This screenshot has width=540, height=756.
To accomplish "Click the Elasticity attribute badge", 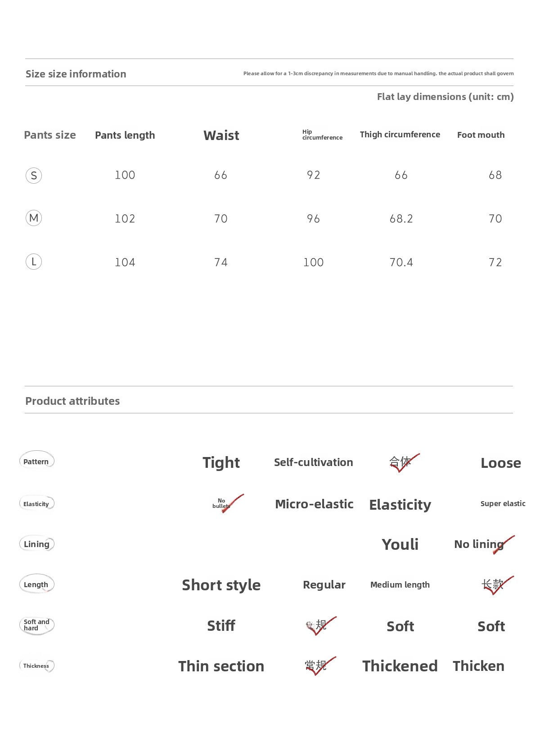I will tap(36, 504).
